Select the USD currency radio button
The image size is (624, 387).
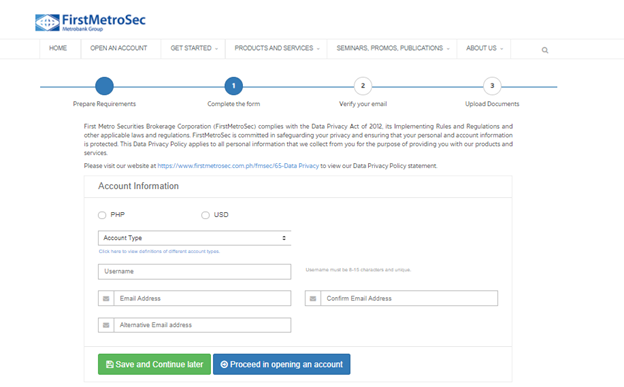coord(205,215)
